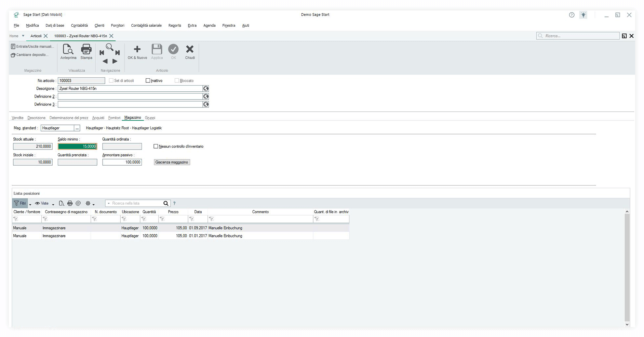Click the @ email icon in list toolbar
The height and width of the screenshot is (337, 644).
tap(78, 203)
